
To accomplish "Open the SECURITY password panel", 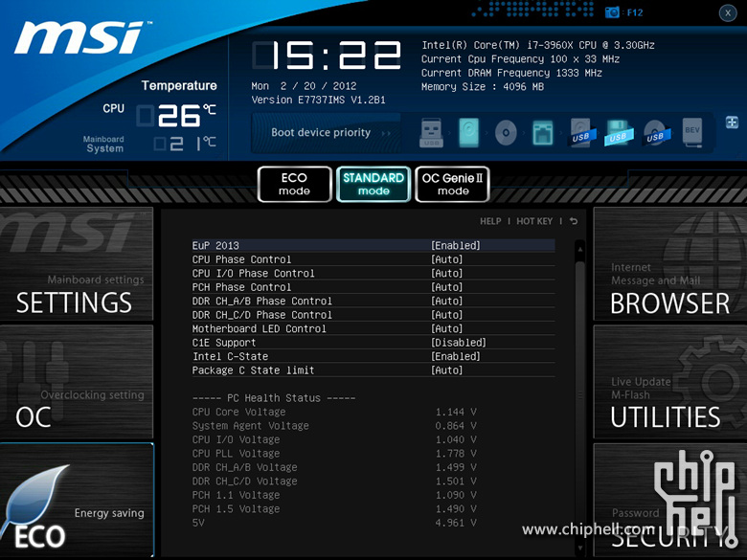I will click(x=669, y=500).
